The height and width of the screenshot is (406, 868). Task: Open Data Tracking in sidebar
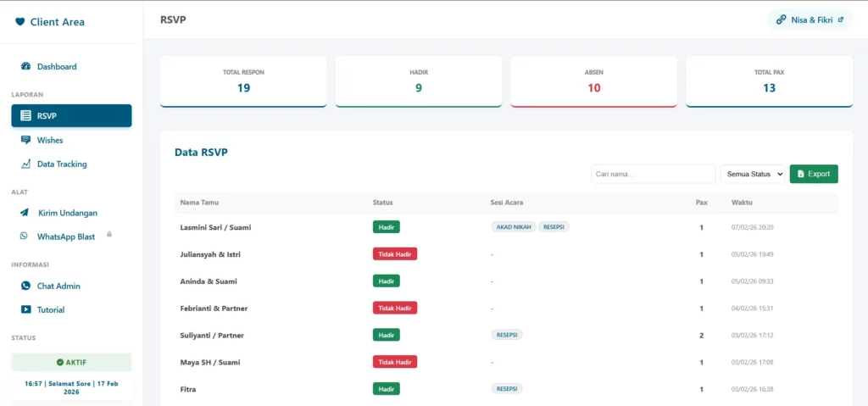click(x=71, y=164)
